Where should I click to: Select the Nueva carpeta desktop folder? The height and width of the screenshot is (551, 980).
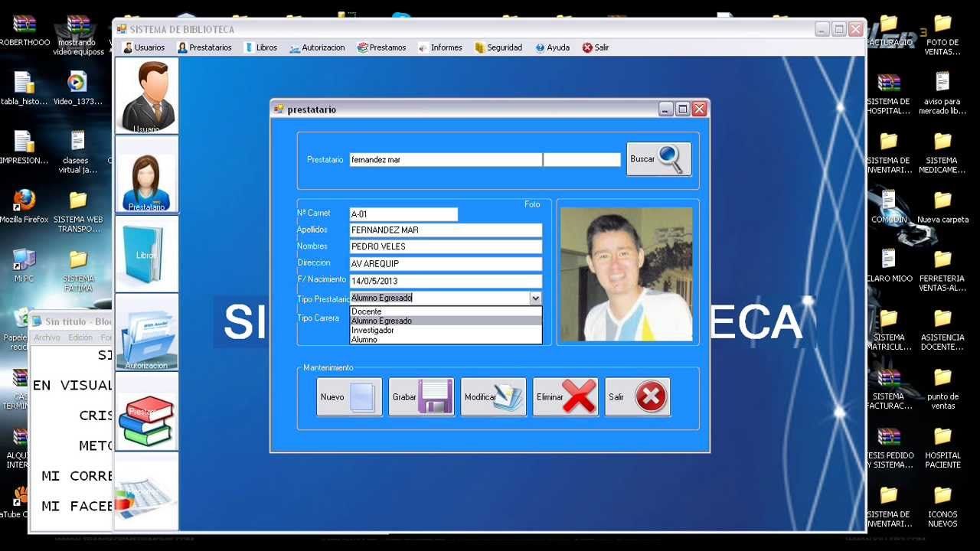(942, 206)
